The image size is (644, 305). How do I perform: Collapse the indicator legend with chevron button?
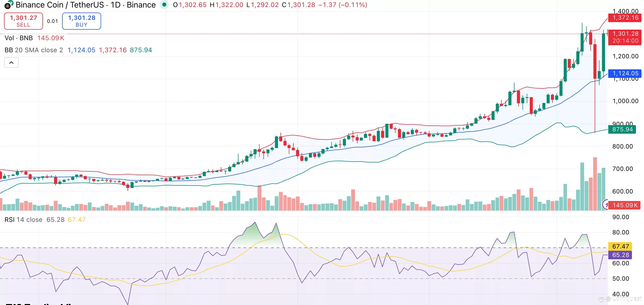[11, 63]
